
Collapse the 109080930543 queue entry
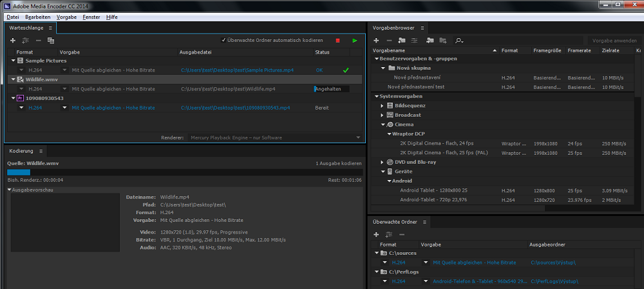pos(13,98)
